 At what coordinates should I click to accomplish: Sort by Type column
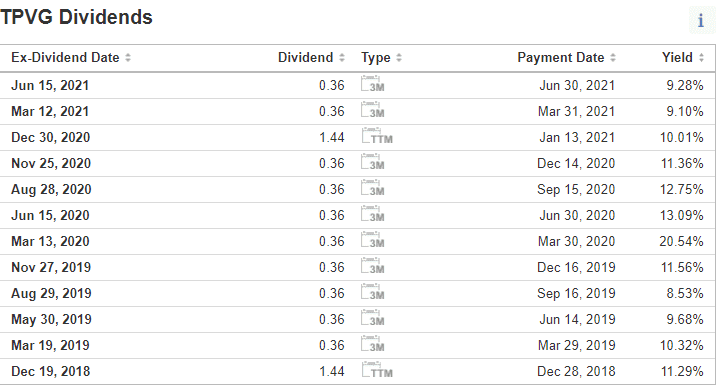(x=381, y=58)
